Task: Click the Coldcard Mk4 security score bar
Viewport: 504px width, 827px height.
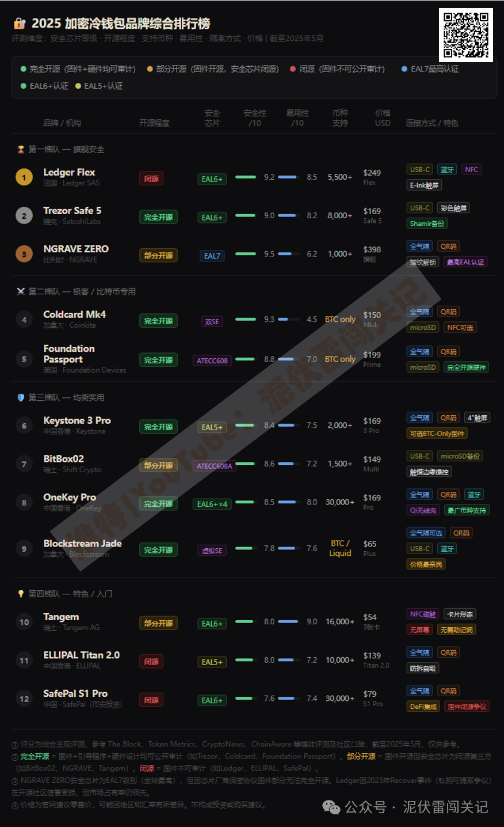Action: pyautogui.click(x=246, y=319)
